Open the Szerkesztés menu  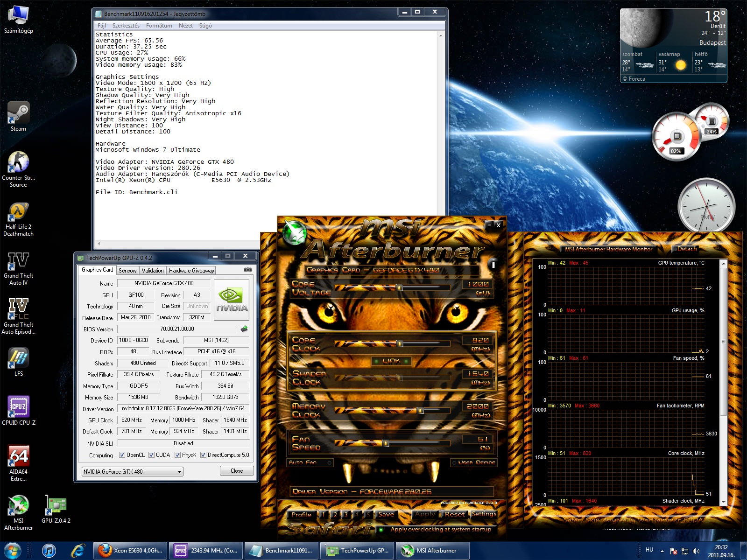coord(126,26)
